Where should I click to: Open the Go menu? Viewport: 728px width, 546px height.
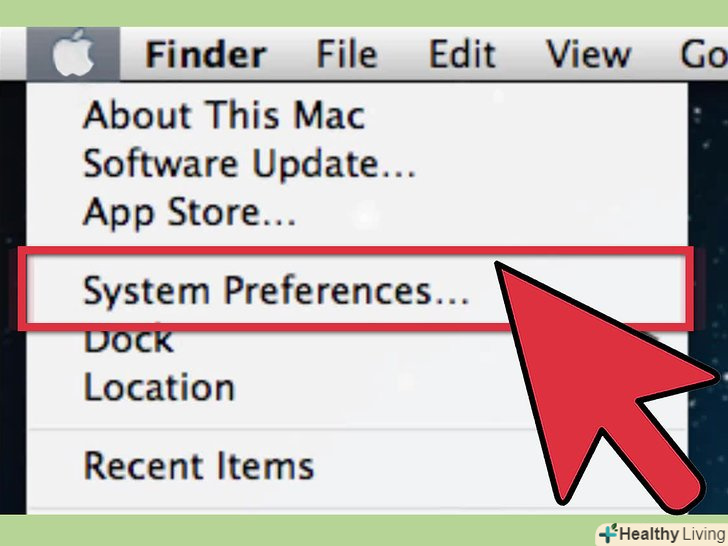pos(703,54)
